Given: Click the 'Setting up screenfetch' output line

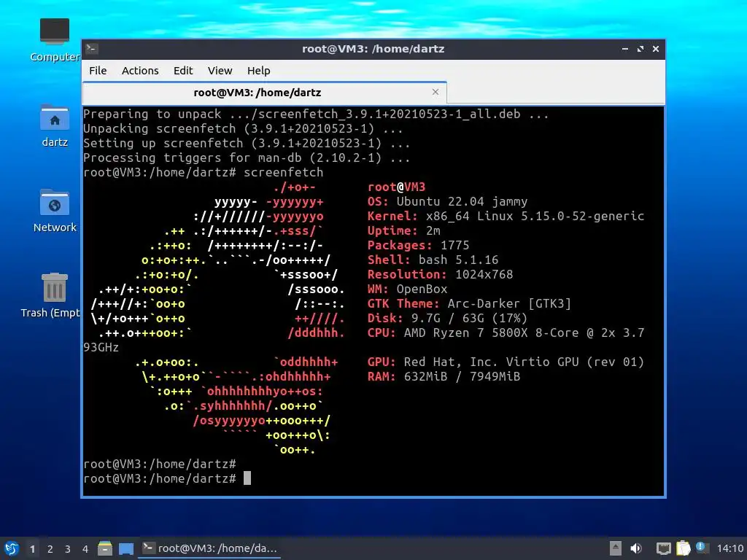Looking at the screenshot, I should click(247, 144).
